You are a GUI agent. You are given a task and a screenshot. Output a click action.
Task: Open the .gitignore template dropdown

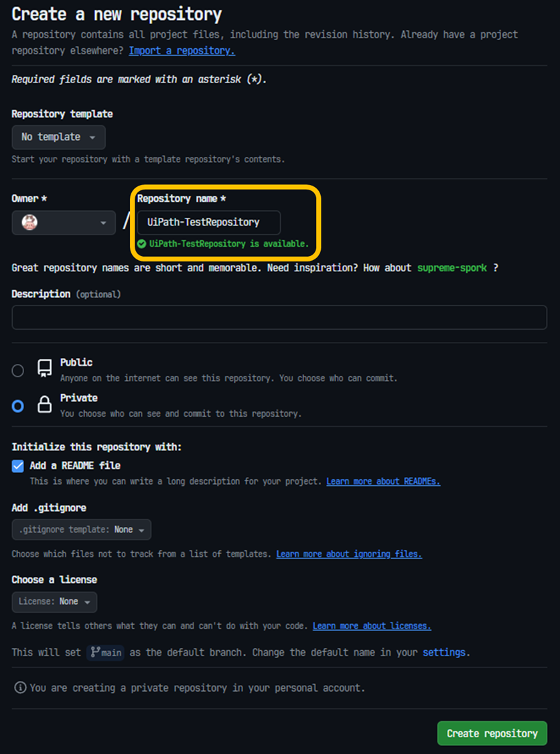pyautogui.click(x=81, y=529)
